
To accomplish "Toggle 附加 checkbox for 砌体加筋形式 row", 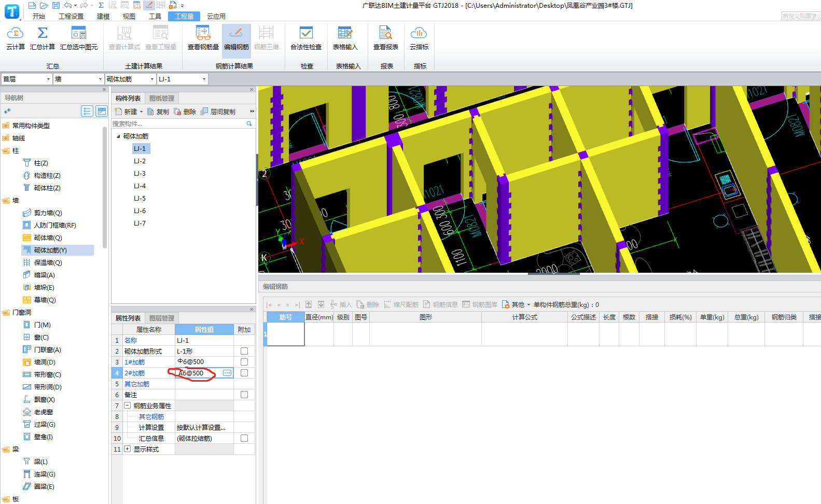I will tap(244, 351).
